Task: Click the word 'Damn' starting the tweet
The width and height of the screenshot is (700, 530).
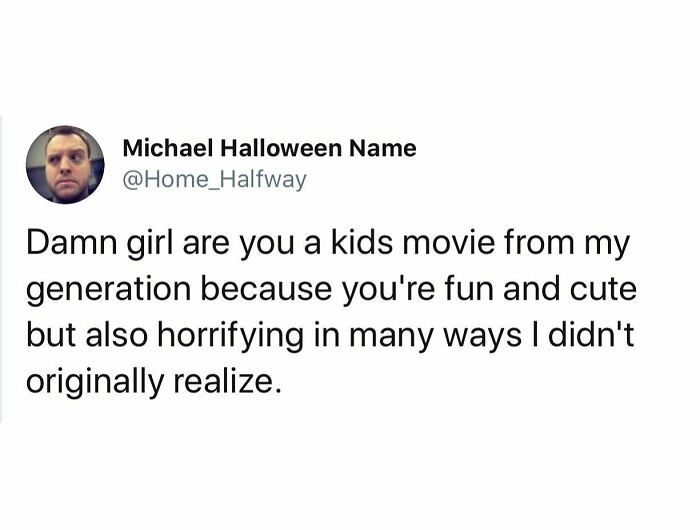Action: click(x=72, y=242)
